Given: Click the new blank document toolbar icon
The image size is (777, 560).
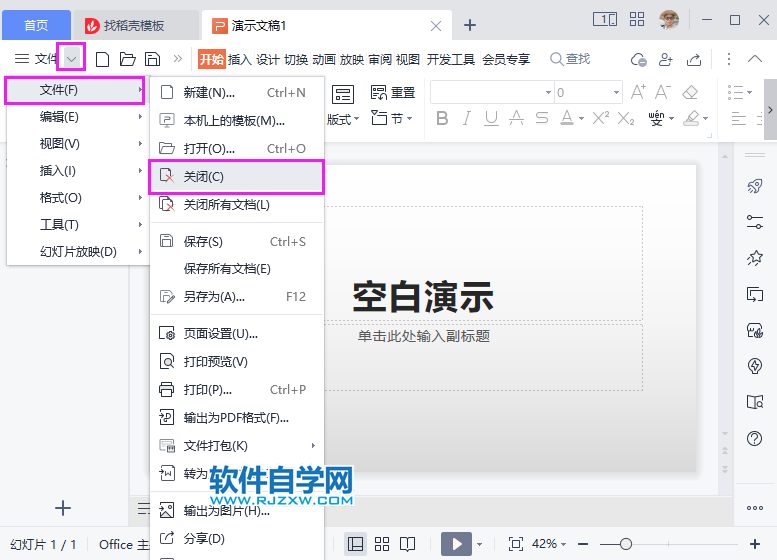Looking at the screenshot, I should [102, 59].
